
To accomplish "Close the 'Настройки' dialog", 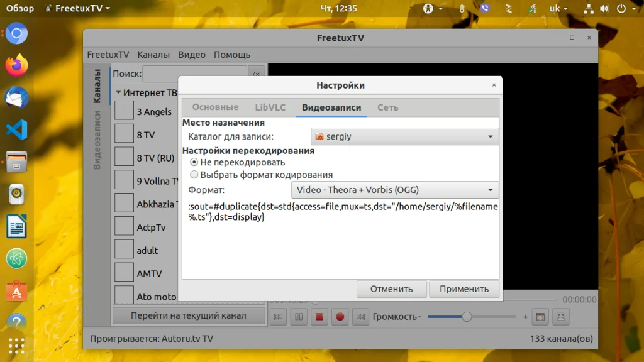I will pyautogui.click(x=494, y=85).
